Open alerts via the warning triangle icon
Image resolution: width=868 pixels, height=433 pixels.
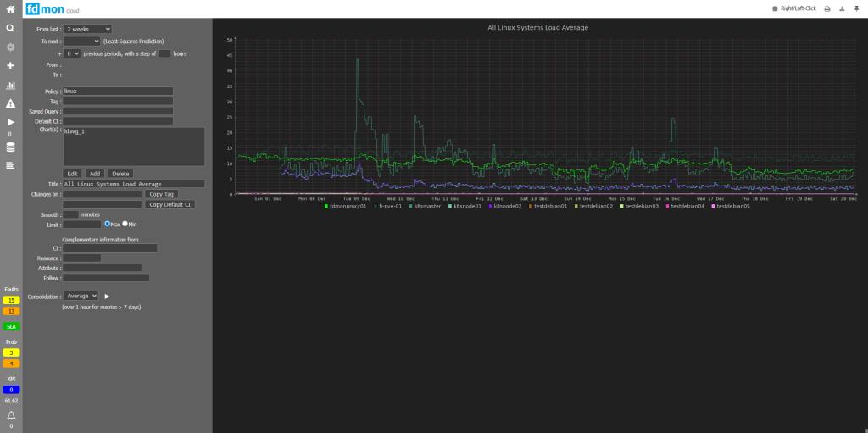10,103
